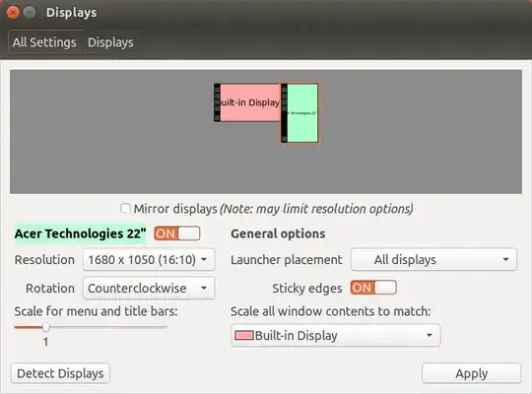
Task: Open Scale all window contents dropdown
Action: click(x=336, y=335)
